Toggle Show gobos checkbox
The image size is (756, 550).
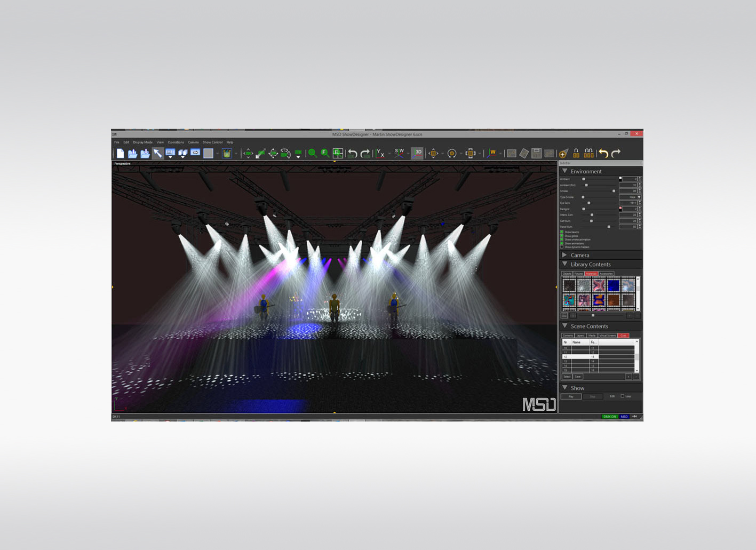click(x=562, y=236)
